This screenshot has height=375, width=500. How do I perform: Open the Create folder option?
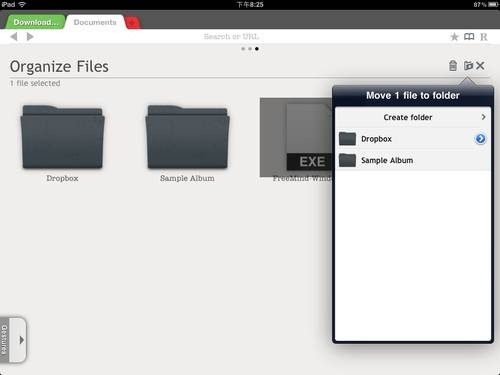413,117
